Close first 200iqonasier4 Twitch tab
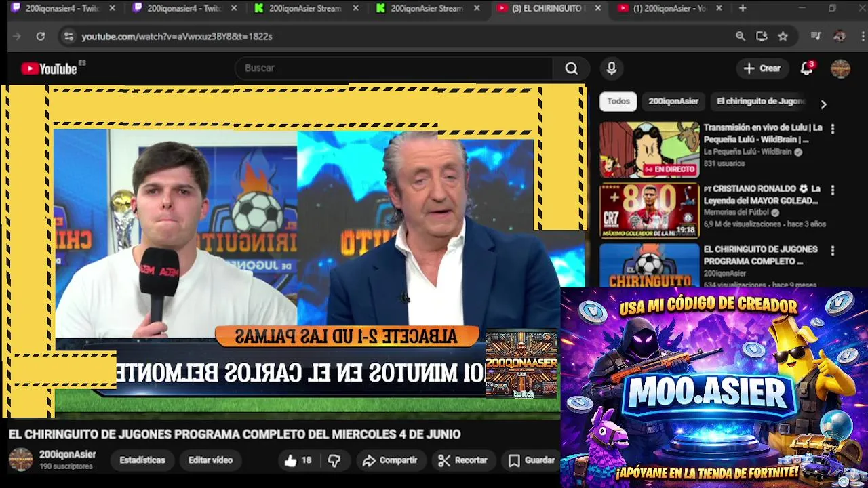Viewport: 868px width, 488px height. 112,8
